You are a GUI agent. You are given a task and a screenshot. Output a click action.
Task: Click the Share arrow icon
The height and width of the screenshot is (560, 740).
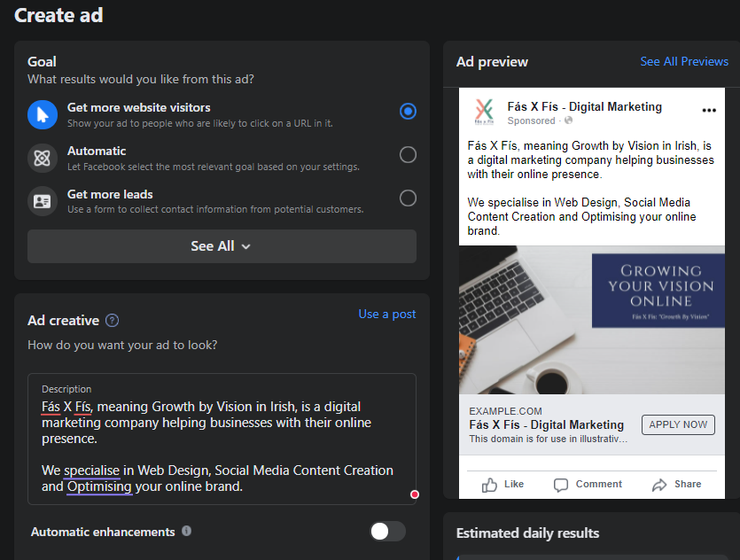click(659, 485)
